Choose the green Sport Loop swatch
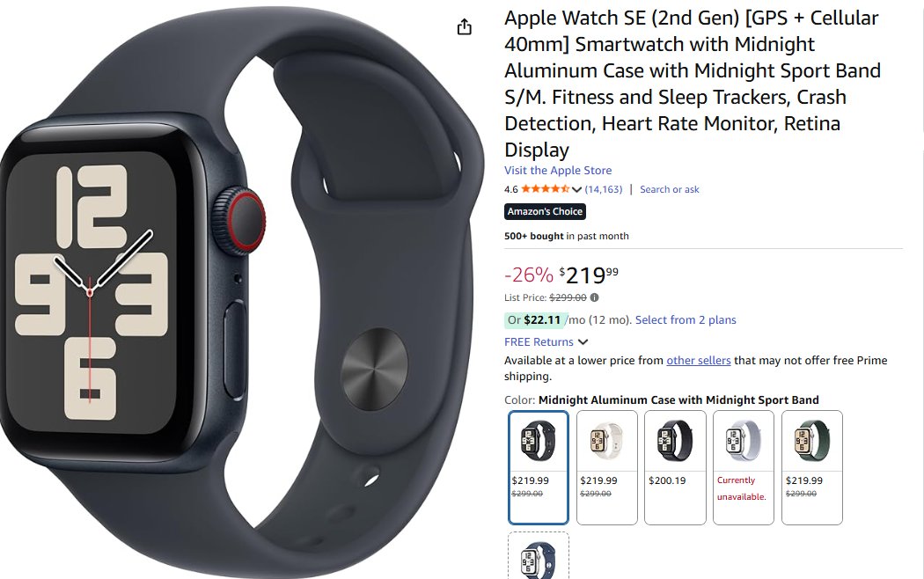 (811, 467)
